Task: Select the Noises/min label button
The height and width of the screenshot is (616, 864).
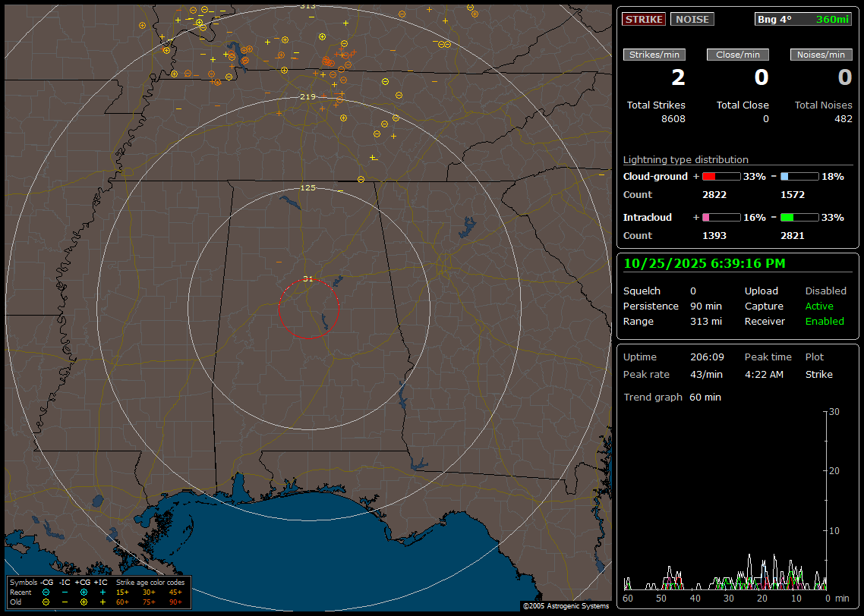Action: click(821, 55)
